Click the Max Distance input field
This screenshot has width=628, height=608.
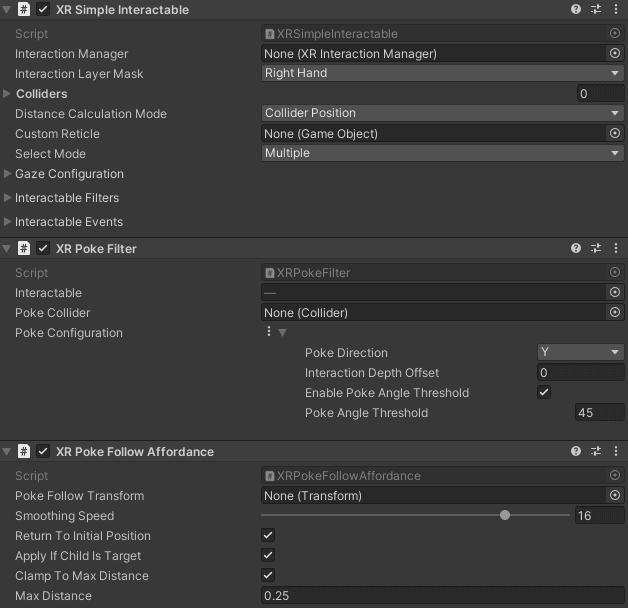[x=441, y=595]
